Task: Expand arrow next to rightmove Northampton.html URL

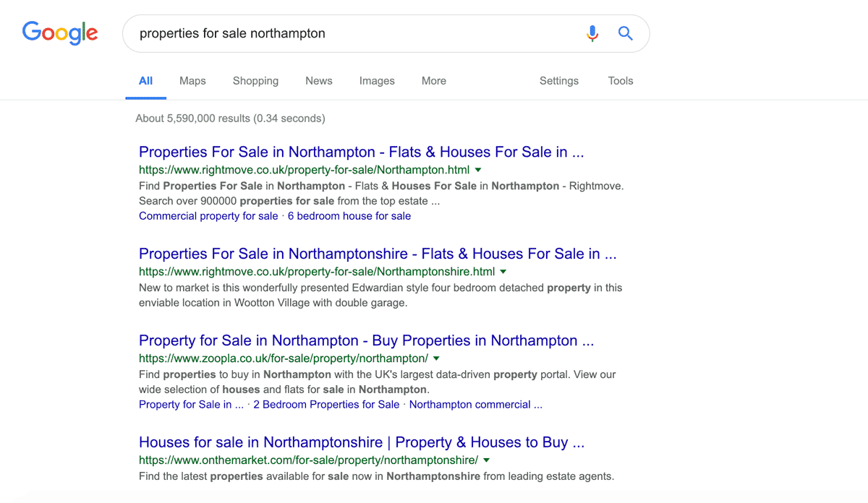Action: click(x=478, y=170)
